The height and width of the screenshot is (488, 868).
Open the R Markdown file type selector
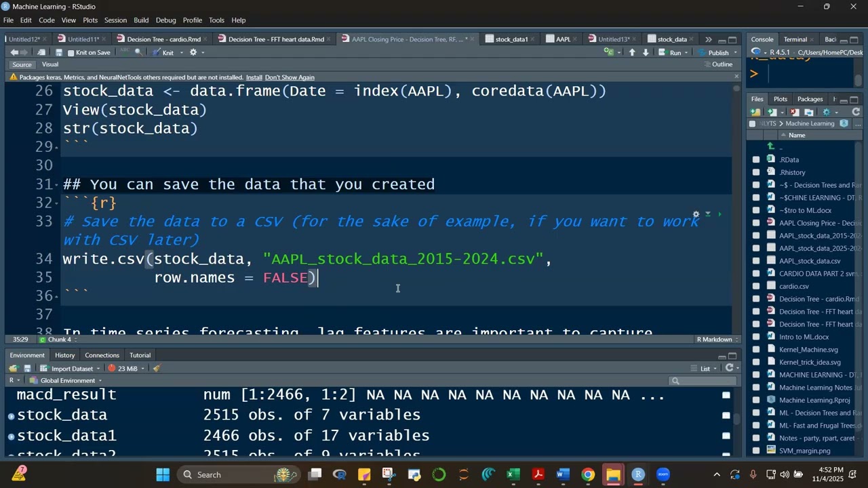717,339
